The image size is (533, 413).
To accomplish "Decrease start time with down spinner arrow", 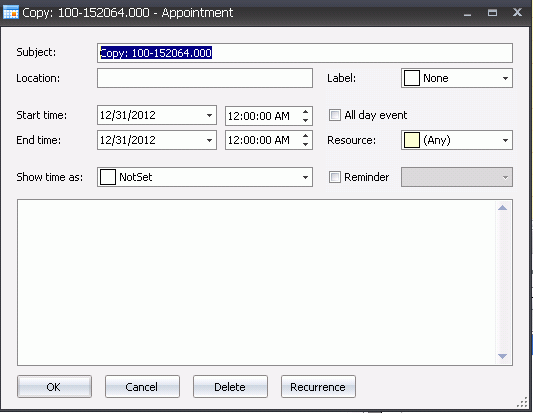I will coord(305,120).
